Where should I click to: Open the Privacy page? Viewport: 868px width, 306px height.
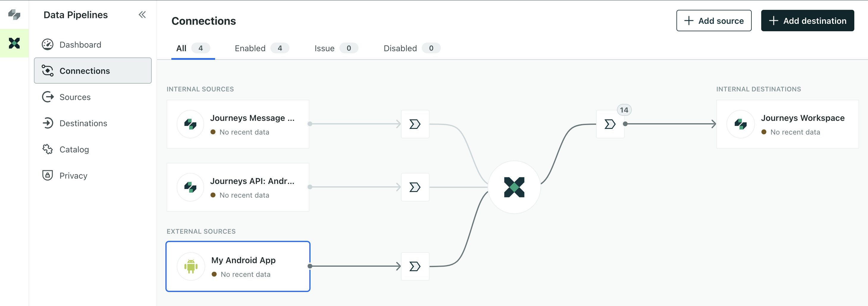93,175
